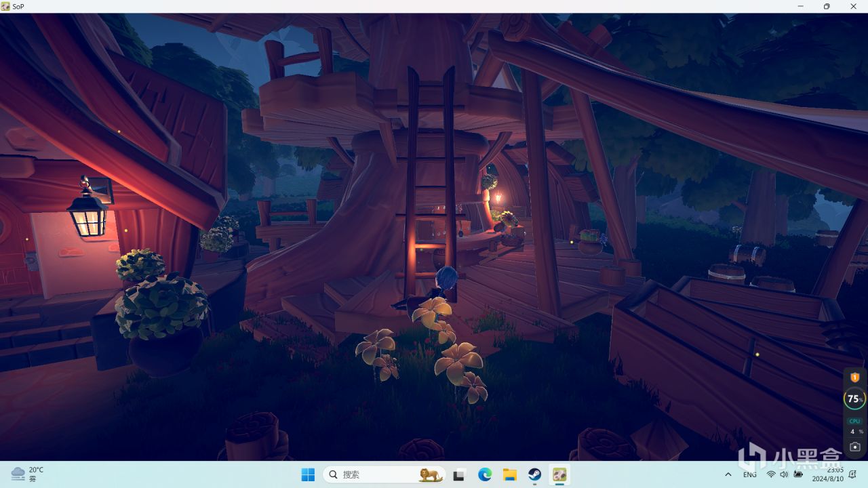Viewport: 868px width, 488px height.
Task: Click the SoP title text
Action: pos(18,6)
